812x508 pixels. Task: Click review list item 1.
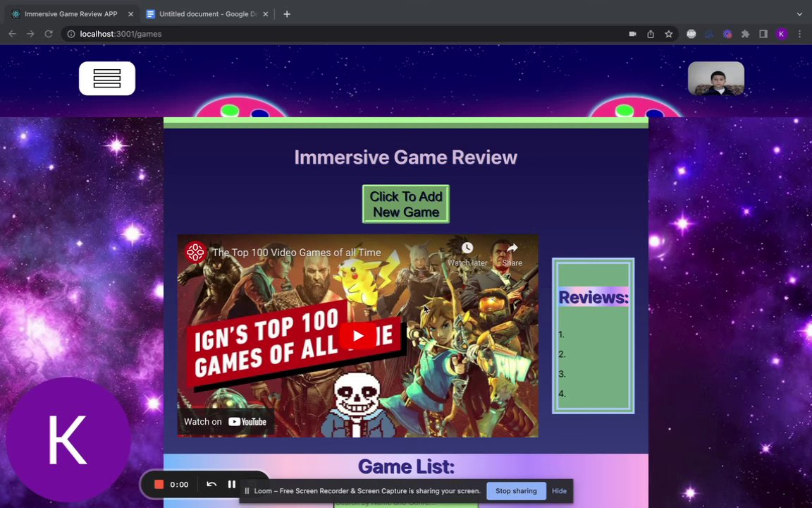[561, 335]
